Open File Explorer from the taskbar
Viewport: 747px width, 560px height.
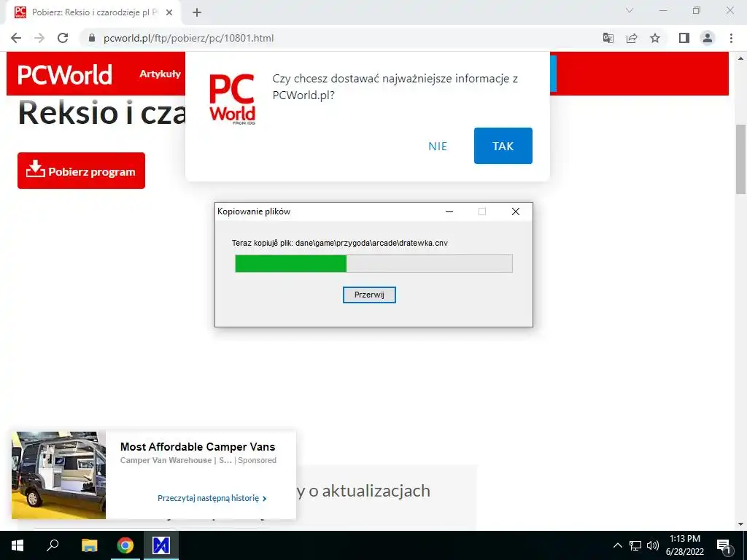click(89, 545)
